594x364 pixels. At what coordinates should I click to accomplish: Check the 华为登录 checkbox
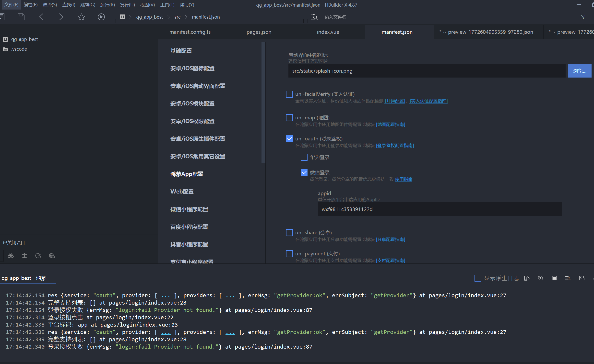304,157
